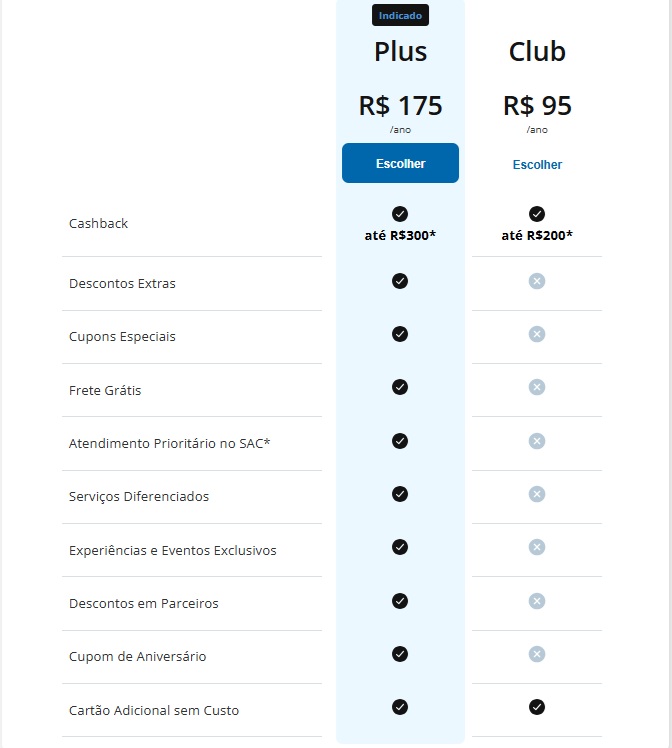The image size is (672, 748).
Task: Click the Plus checkmark for Atendimento Prioritário
Action: point(400,440)
